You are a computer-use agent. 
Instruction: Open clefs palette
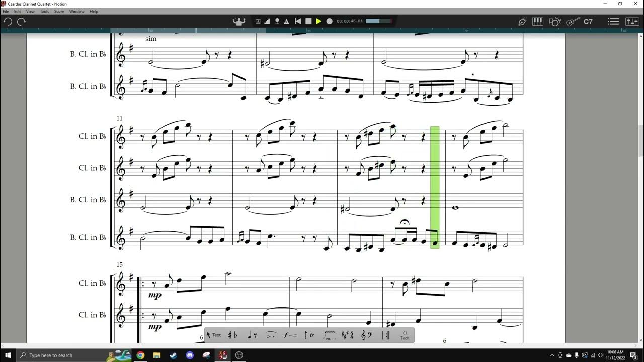(x=367, y=335)
